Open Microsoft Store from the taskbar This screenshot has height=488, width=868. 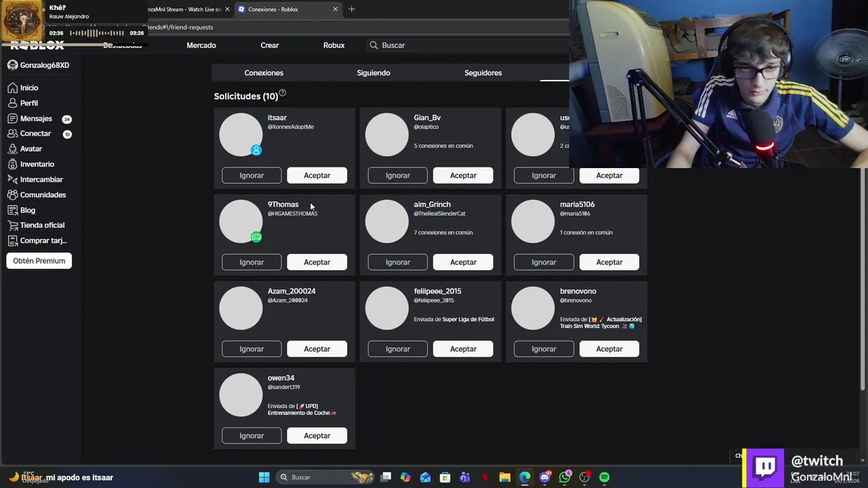(445, 477)
